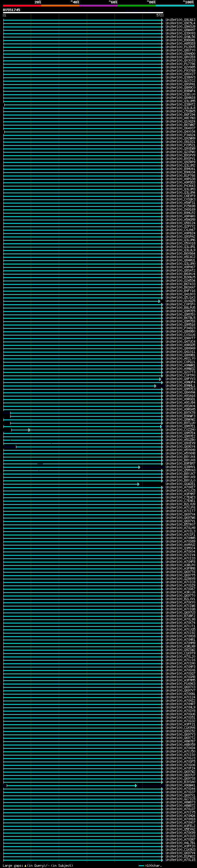
Task: Select hit label UniRef100_Q9C5L4
Action: click(180, 23)
